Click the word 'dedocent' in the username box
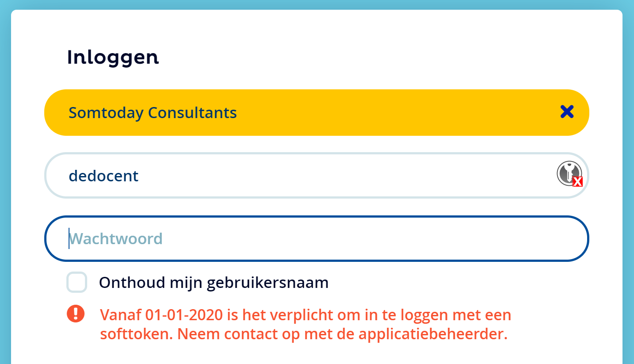 coord(104,176)
